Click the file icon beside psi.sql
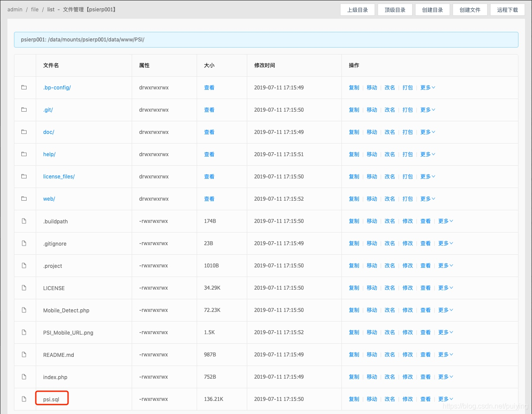Image resolution: width=532 pixels, height=414 pixels. tap(24, 399)
